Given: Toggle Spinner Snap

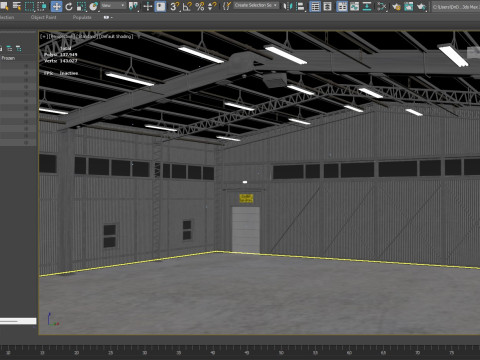Looking at the screenshot, I should [x=212, y=6].
